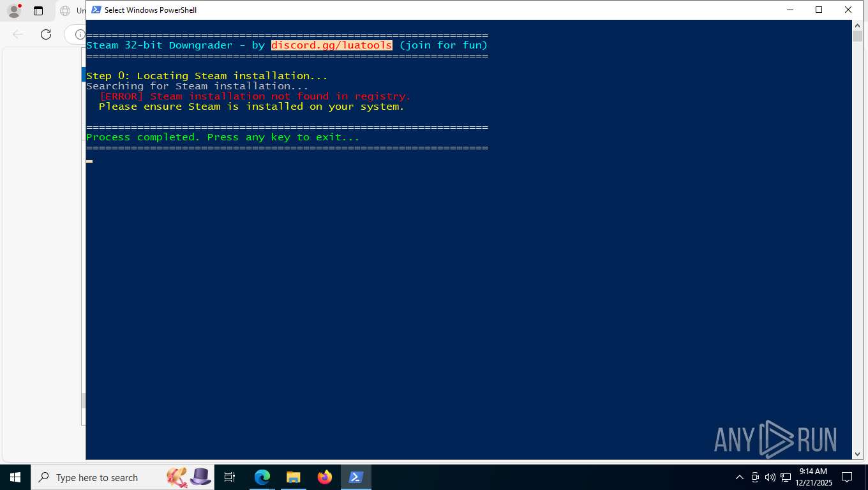868x490 pixels.
Task: Click the Type here to search box
Action: pos(123,477)
